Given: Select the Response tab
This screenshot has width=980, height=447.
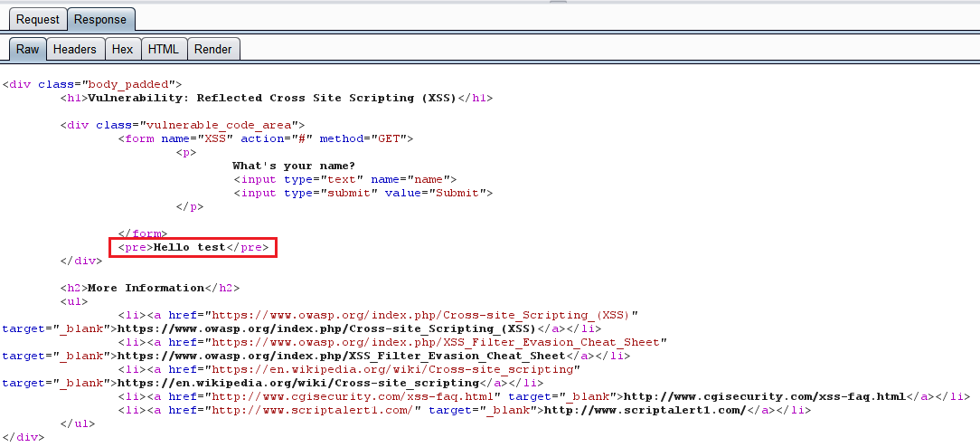Looking at the screenshot, I should (x=99, y=19).
